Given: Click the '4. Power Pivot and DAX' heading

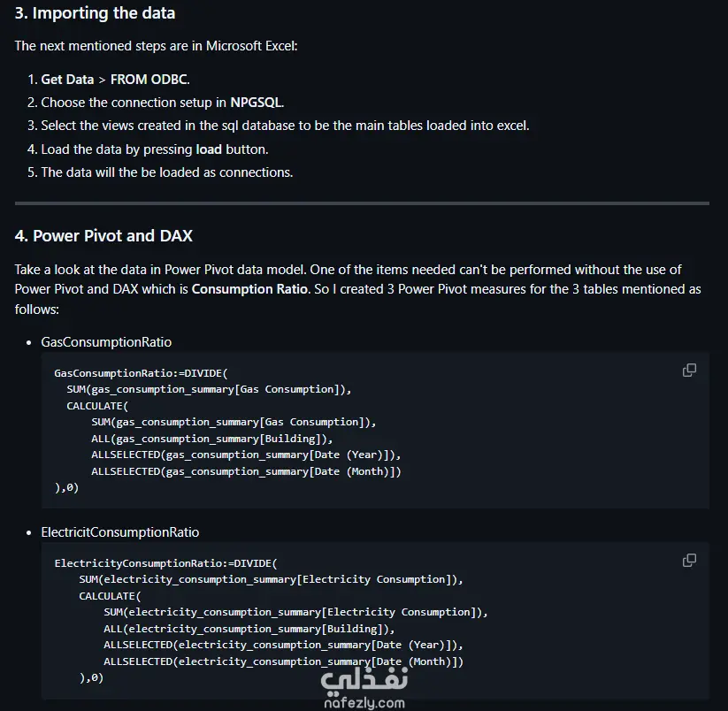Looking at the screenshot, I should click(x=103, y=236).
